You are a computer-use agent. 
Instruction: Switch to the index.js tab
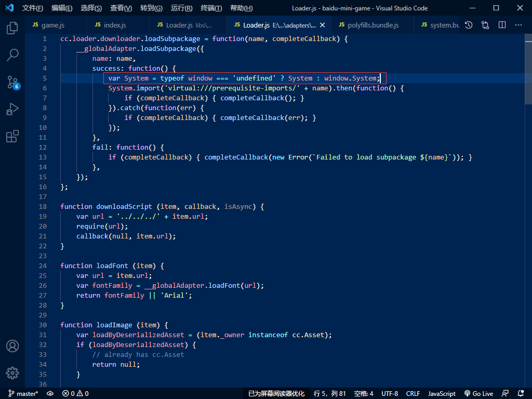click(x=117, y=25)
